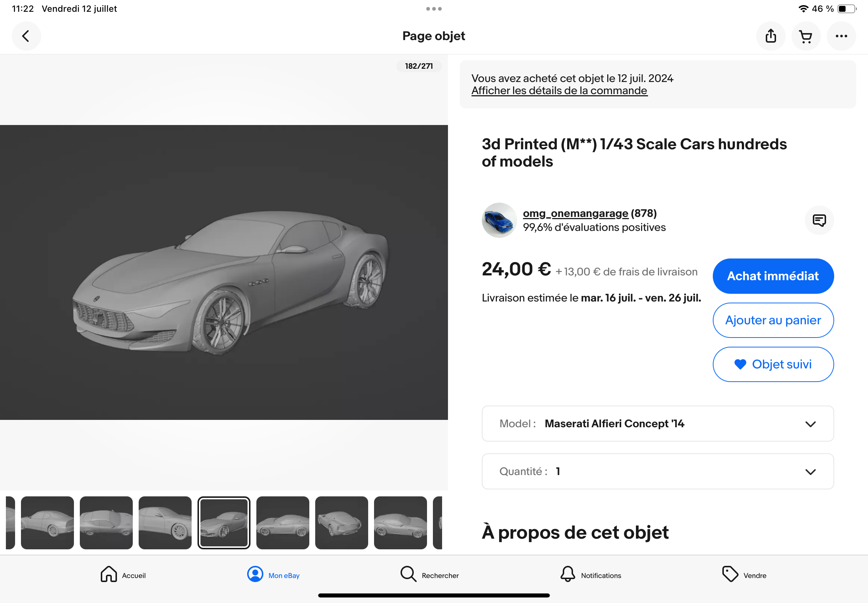
Task: Open seller omg_onemangarage profile link
Action: pos(575,214)
